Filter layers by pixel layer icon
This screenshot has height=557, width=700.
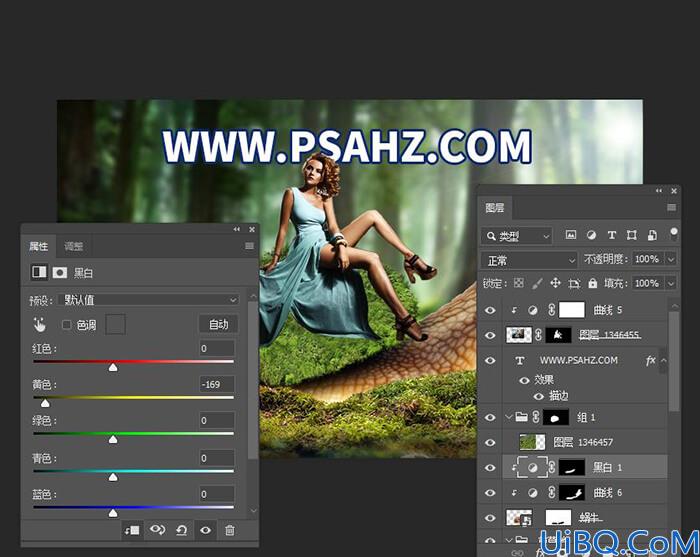tap(571, 235)
